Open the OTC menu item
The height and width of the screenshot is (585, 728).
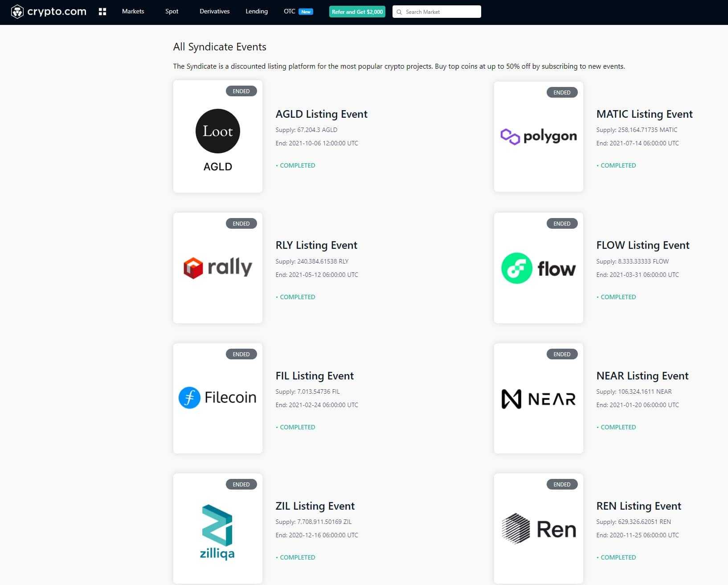(289, 11)
